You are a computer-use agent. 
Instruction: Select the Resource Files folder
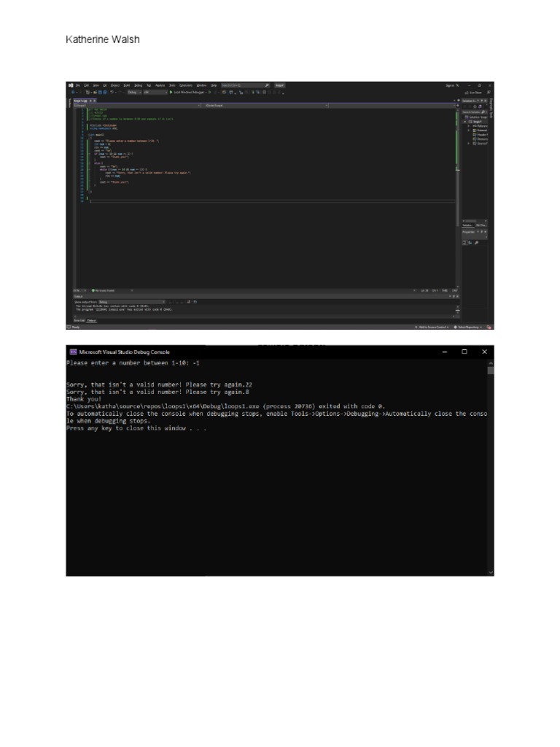tap(480, 139)
